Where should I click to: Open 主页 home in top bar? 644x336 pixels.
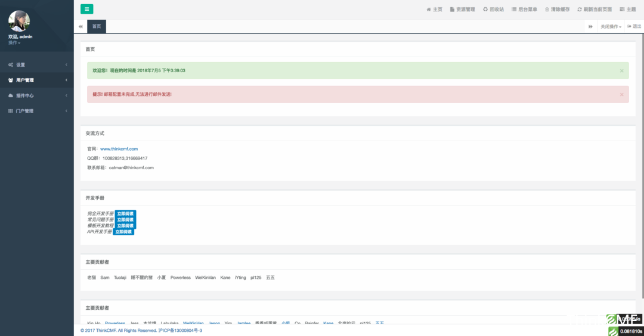pyautogui.click(x=435, y=10)
